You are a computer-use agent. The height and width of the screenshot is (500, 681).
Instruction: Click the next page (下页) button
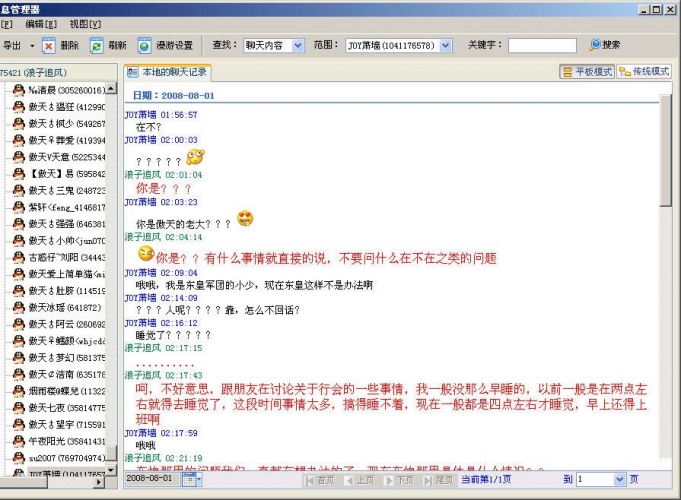398,480
